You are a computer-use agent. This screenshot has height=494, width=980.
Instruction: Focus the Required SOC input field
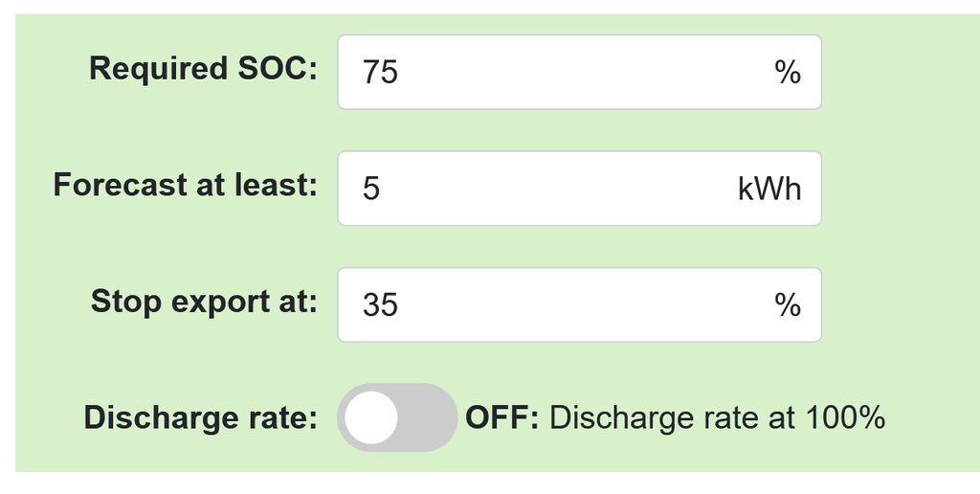[x=578, y=73]
